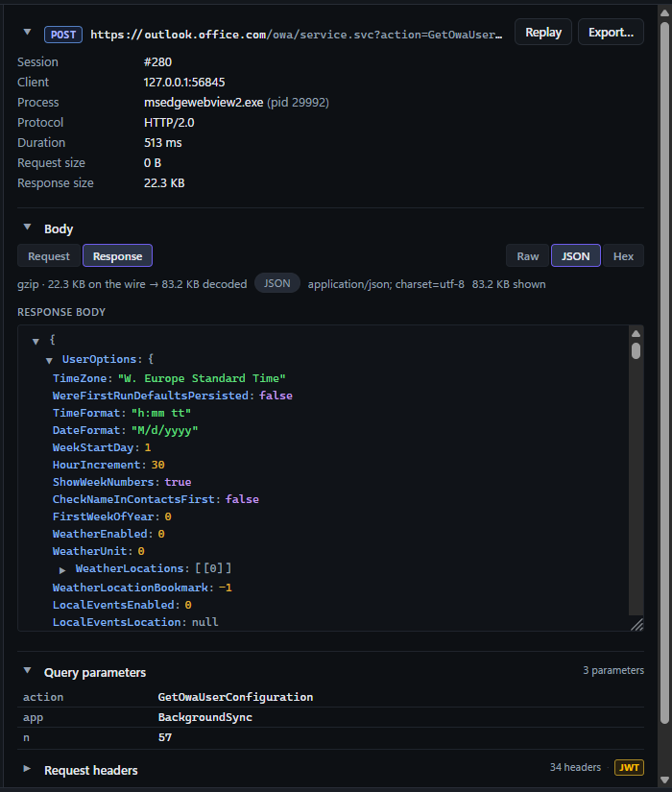672x792 pixels.
Task: Click the 34 headers count label
Action: (x=575, y=767)
